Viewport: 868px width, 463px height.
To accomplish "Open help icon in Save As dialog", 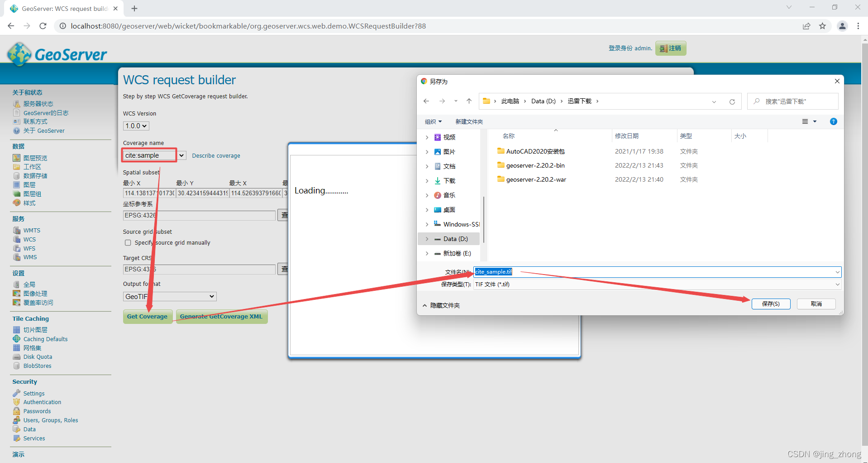I will 833,121.
